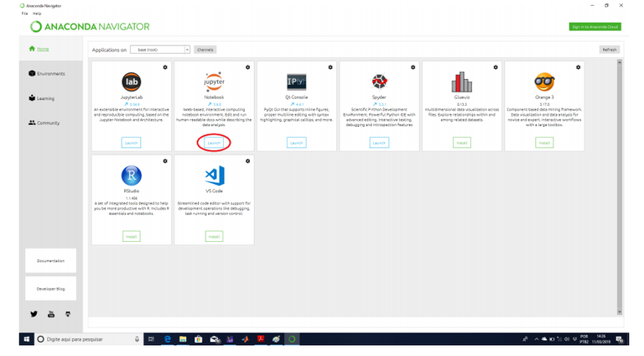Click the Twitter icon in the sidebar
Screen dimensions: 644x356
point(34,313)
